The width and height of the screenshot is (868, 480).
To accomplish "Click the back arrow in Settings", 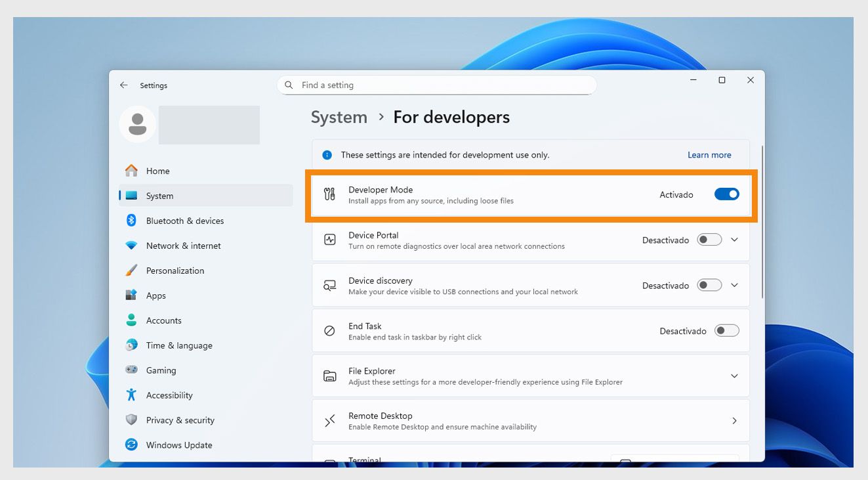I will pos(123,85).
